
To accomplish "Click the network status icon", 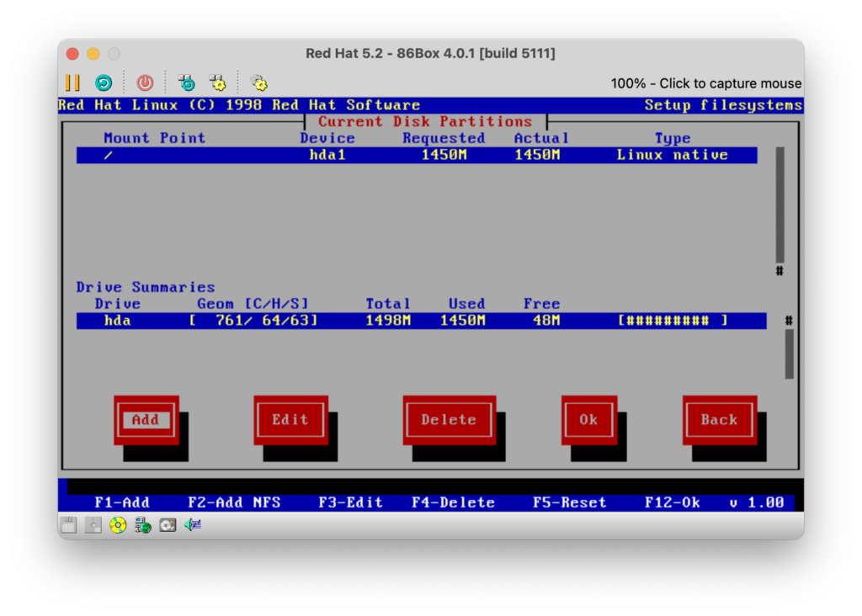I will tap(143, 525).
